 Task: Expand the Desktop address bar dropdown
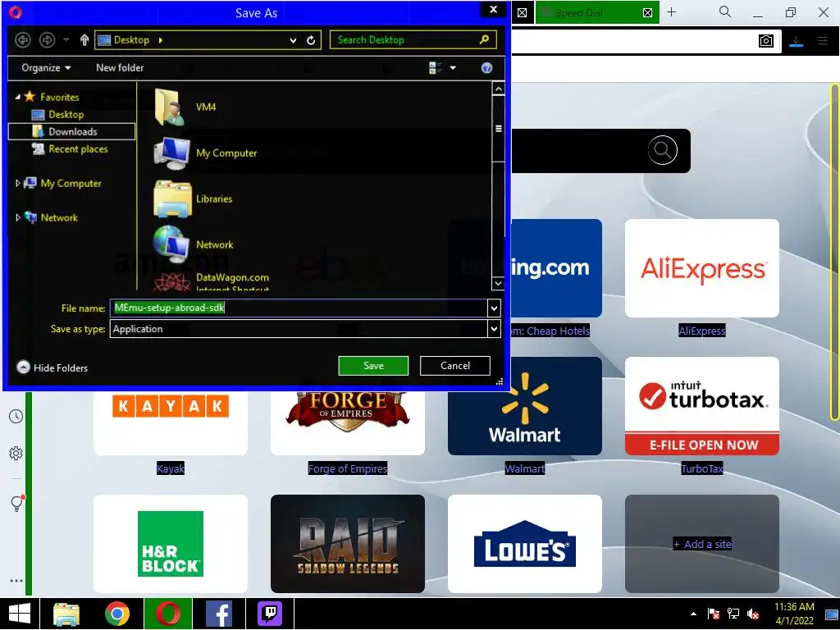(x=293, y=40)
